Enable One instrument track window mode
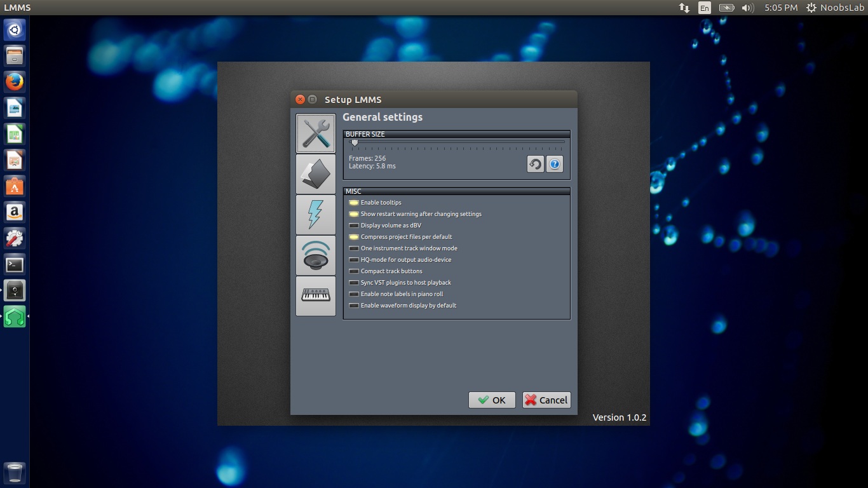This screenshot has width=868, height=488. point(403,248)
